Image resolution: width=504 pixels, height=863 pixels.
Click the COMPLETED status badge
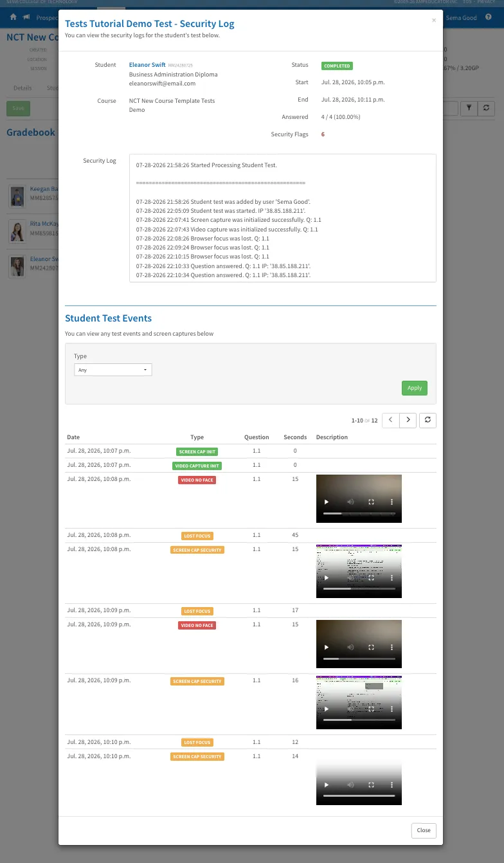[337, 66]
